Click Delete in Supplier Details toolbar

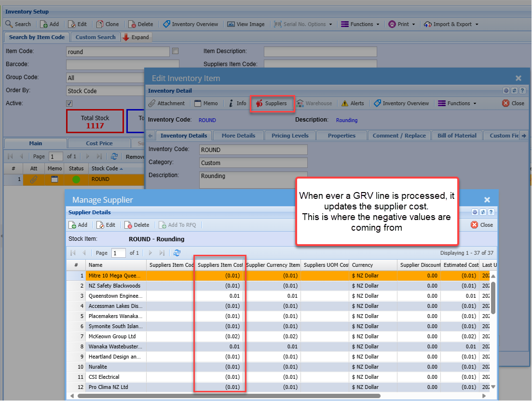pyautogui.click(x=136, y=225)
